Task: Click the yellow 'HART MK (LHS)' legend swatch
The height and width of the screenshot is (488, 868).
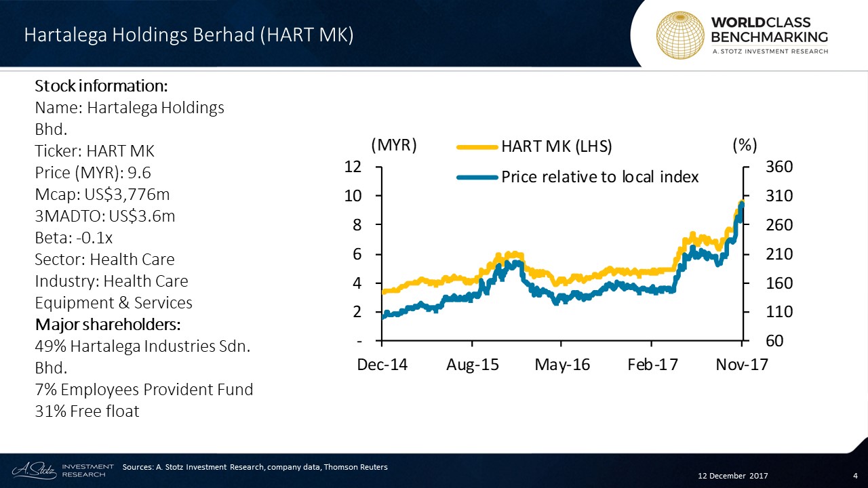Action: click(478, 146)
